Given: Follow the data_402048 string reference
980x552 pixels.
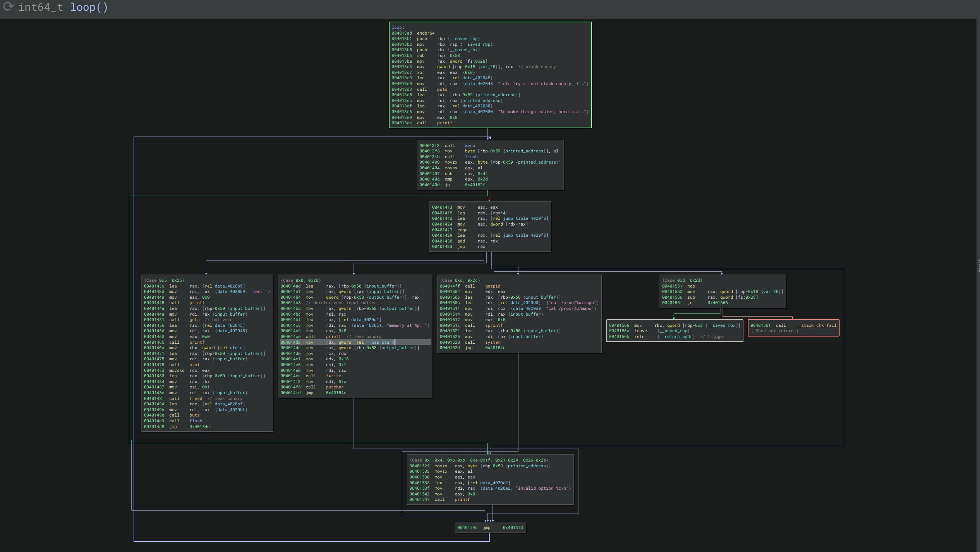Looking at the screenshot, I should [x=476, y=78].
